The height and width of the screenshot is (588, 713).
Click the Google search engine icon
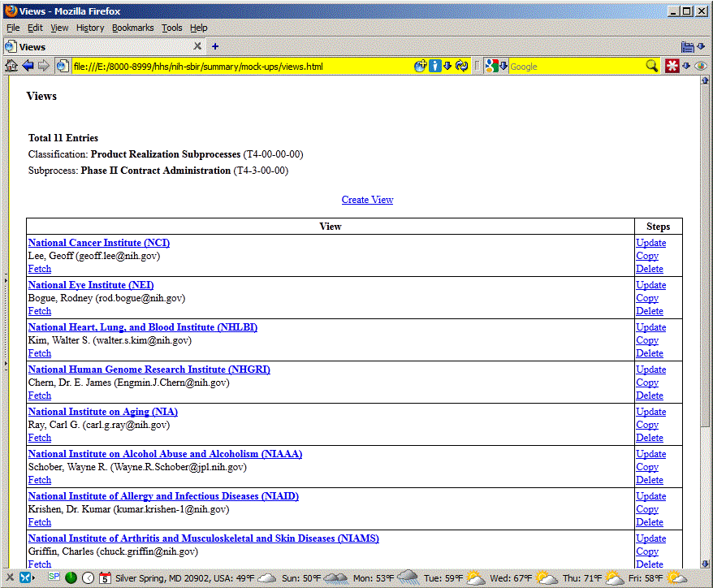coord(491,66)
